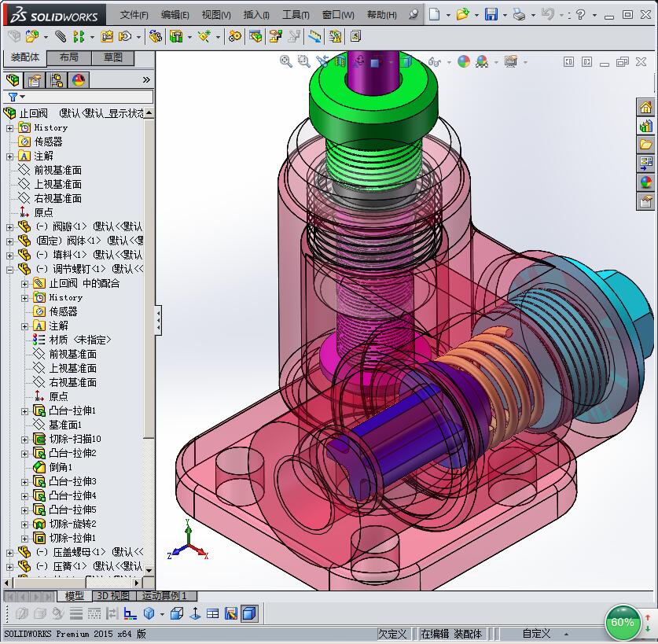Click the View Settings monitor icon
The image size is (658, 644).
[511, 61]
